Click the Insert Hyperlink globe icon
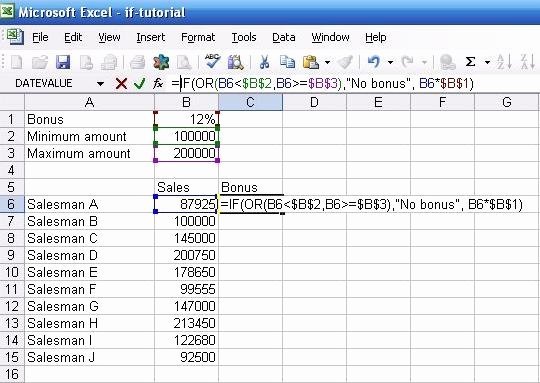The image size is (540, 383). [x=447, y=62]
